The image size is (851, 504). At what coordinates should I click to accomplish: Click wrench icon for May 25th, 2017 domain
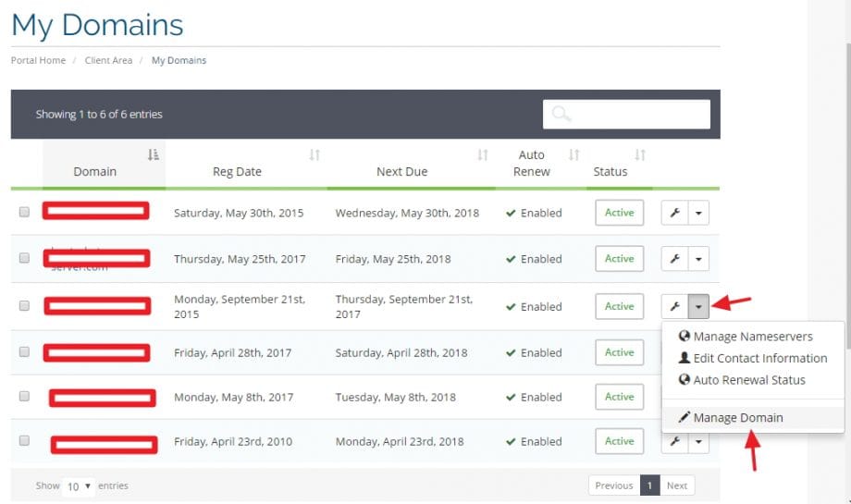[674, 259]
